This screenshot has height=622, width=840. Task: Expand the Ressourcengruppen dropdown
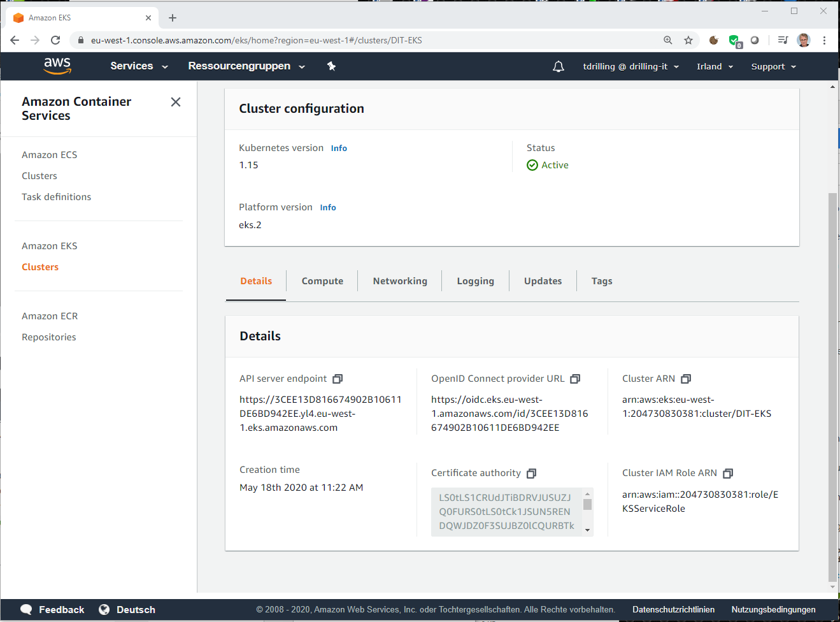click(246, 66)
